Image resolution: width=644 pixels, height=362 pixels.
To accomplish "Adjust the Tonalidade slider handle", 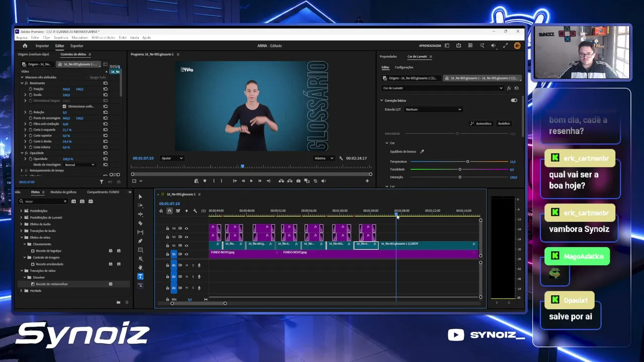I will click(x=460, y=169).
